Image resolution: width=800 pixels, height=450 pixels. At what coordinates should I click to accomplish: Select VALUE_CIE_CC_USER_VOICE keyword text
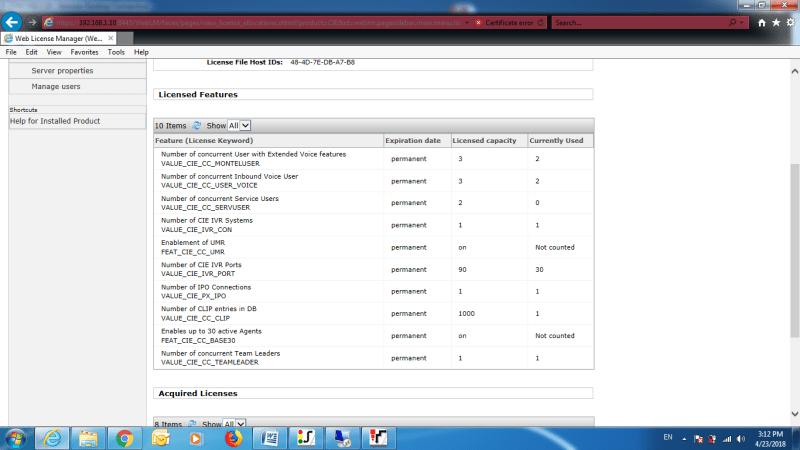(x=209, y=185)
